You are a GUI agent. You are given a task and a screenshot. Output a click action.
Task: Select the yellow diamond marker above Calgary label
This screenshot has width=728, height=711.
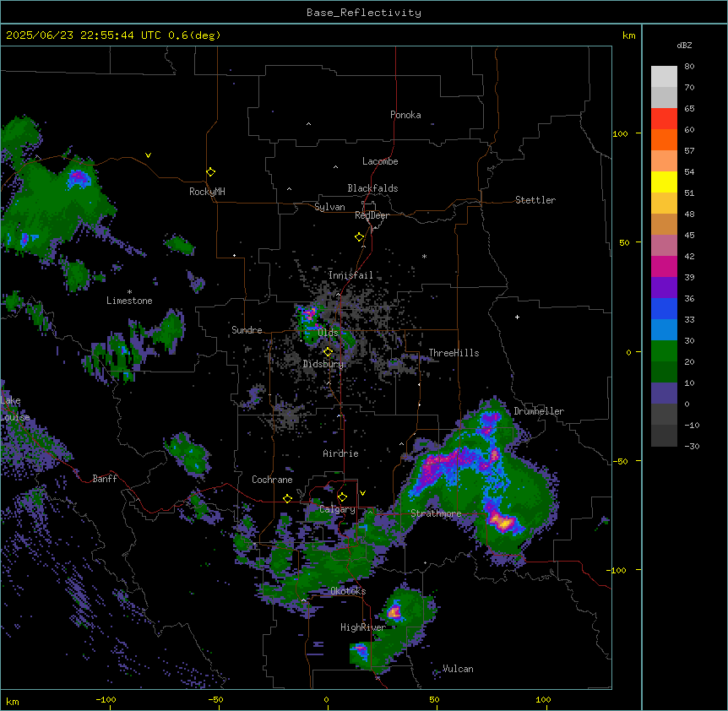pos(342,497)
